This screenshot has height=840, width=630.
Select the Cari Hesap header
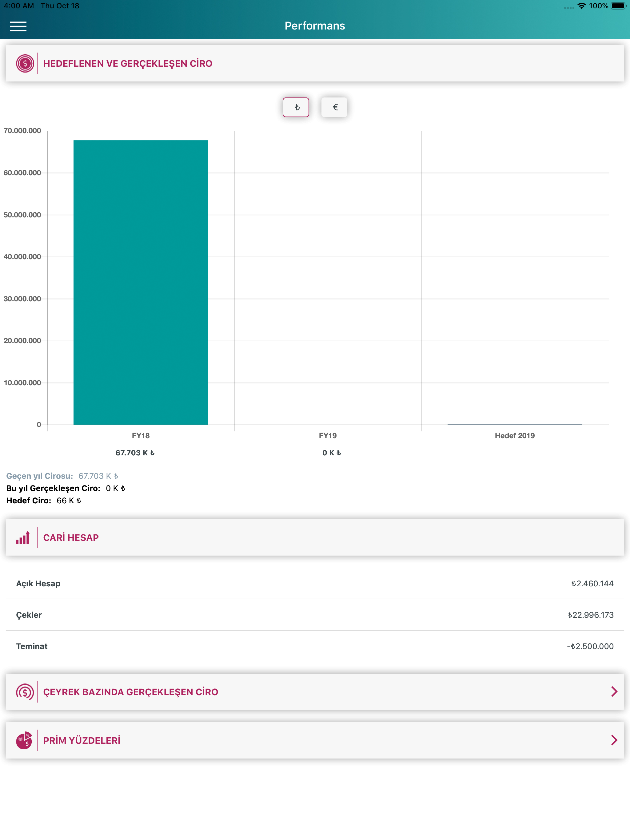point(315,537)
